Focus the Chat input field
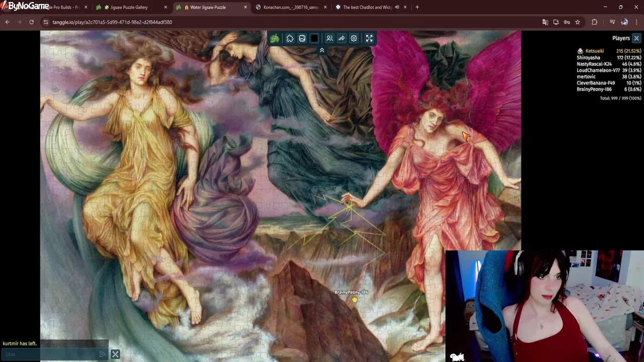Image resolution: width=644 pixels, height=362 pixels. coord(50,354)
